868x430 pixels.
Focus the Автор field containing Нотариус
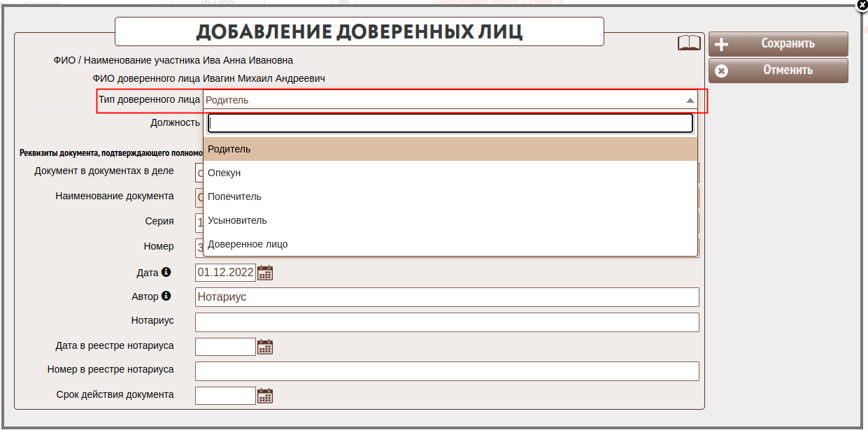[x=446, y=297]
